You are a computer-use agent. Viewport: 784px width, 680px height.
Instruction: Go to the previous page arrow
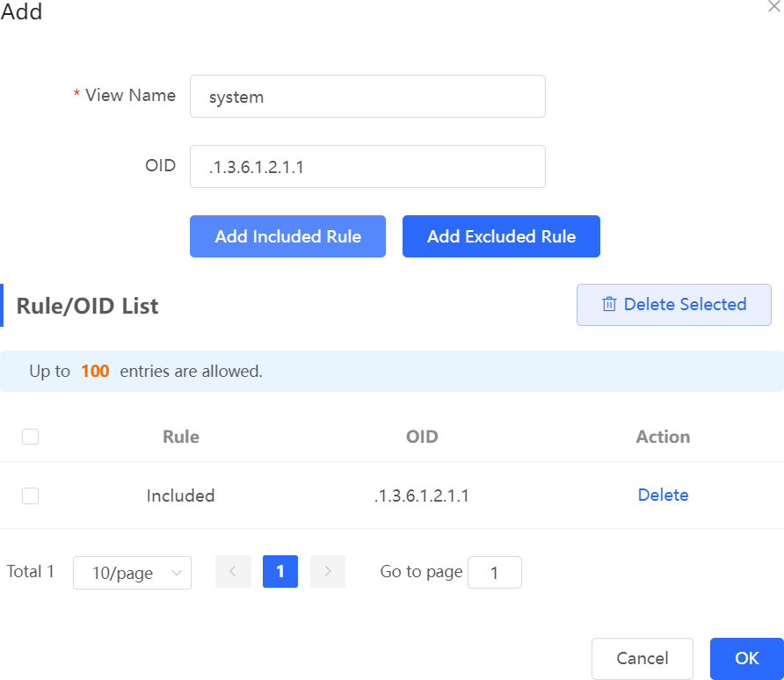(233, 572)
